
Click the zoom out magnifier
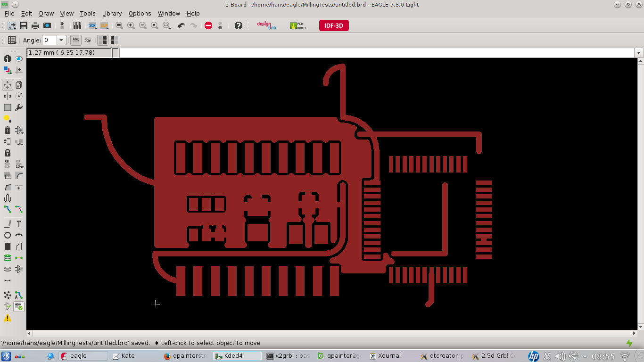click(142, 25)
